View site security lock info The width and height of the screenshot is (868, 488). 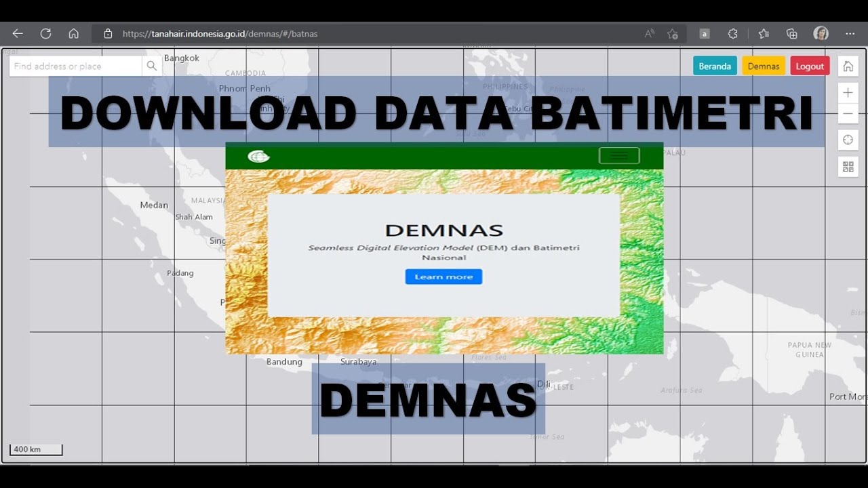(x=107, y=33)
